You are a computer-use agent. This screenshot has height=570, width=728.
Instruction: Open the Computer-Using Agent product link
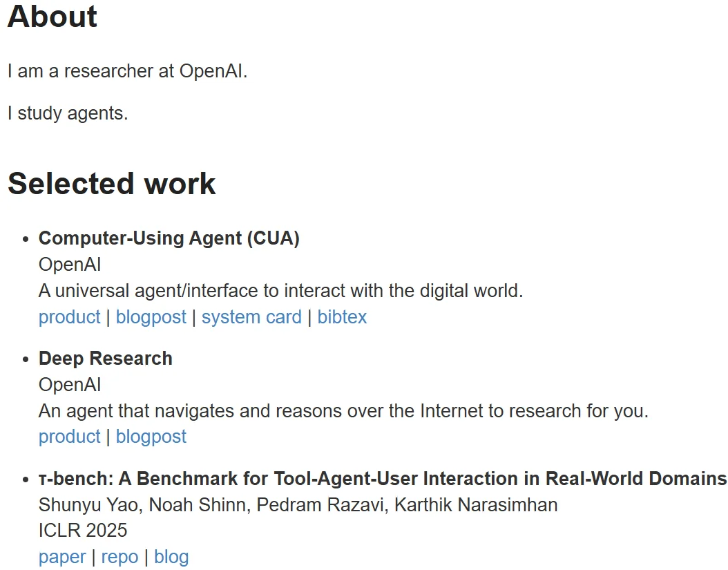[69, 317]
